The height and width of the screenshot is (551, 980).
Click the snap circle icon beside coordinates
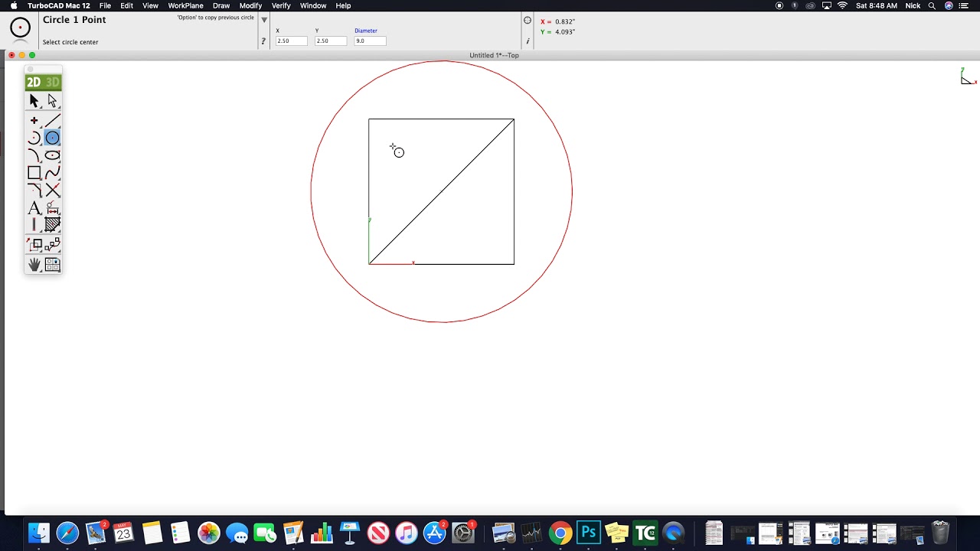(528, 21)
